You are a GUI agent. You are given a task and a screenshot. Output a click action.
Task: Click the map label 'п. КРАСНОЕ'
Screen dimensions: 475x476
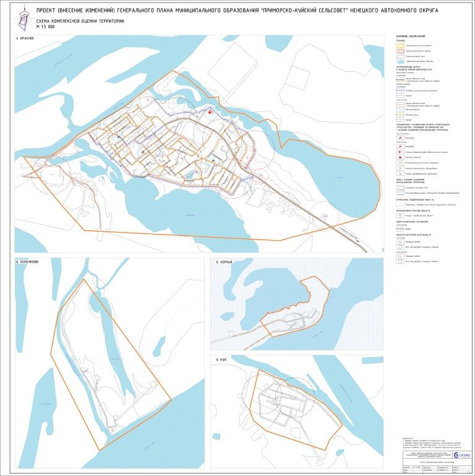pos(25,38)
